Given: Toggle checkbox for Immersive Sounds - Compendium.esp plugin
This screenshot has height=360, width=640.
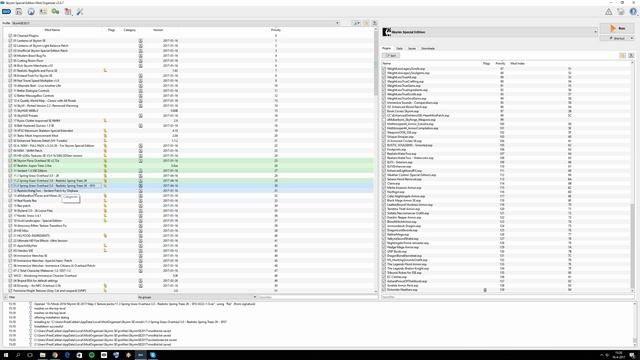Looking at the screenshot, I should (x=384, y=103).
